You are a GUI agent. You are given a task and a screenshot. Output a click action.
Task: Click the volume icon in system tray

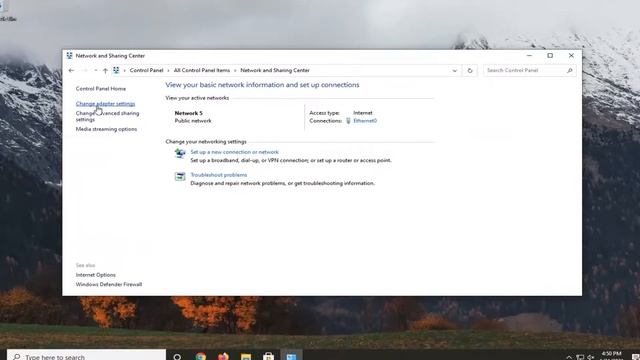[x=591, y=357]
